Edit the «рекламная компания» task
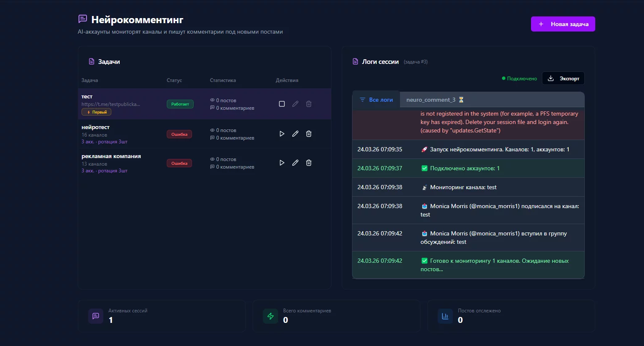The height and width of the screenshot is (346, 644). tap(295, 163)
